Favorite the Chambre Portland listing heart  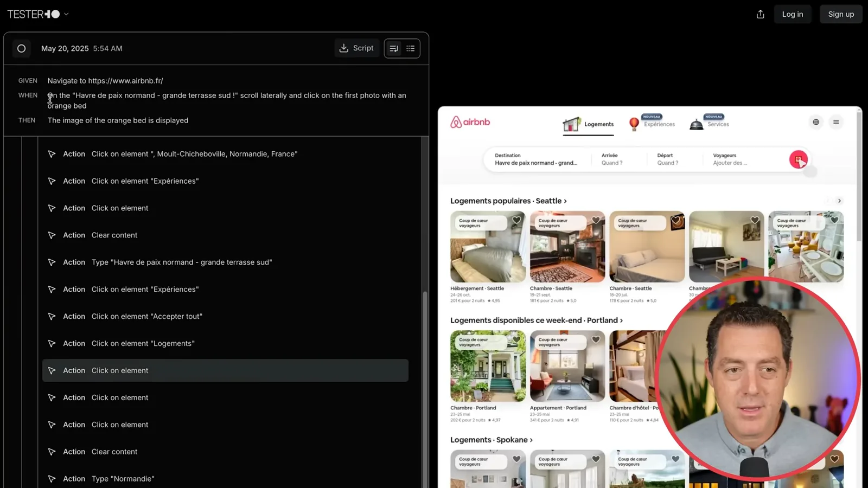click(x=516, y=339)
